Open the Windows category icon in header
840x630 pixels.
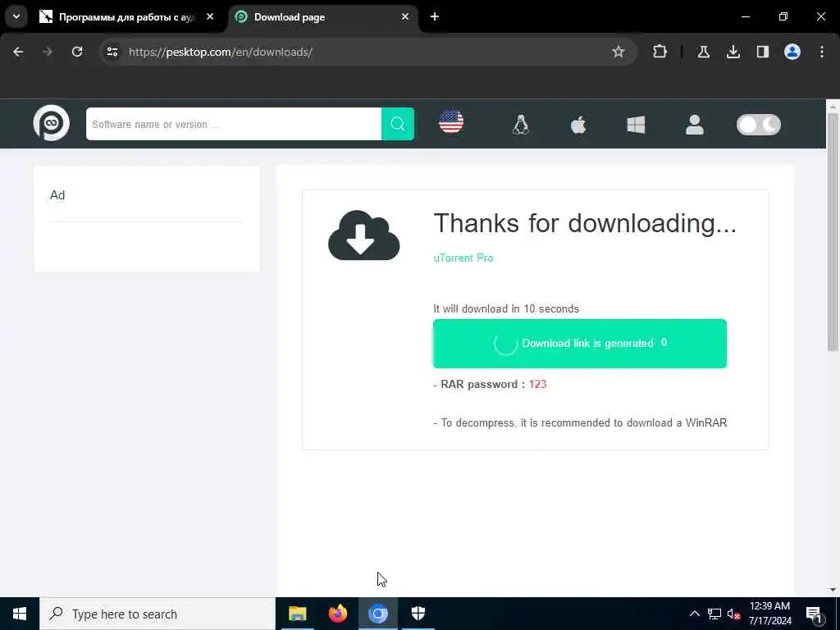[x=636, y=125]
